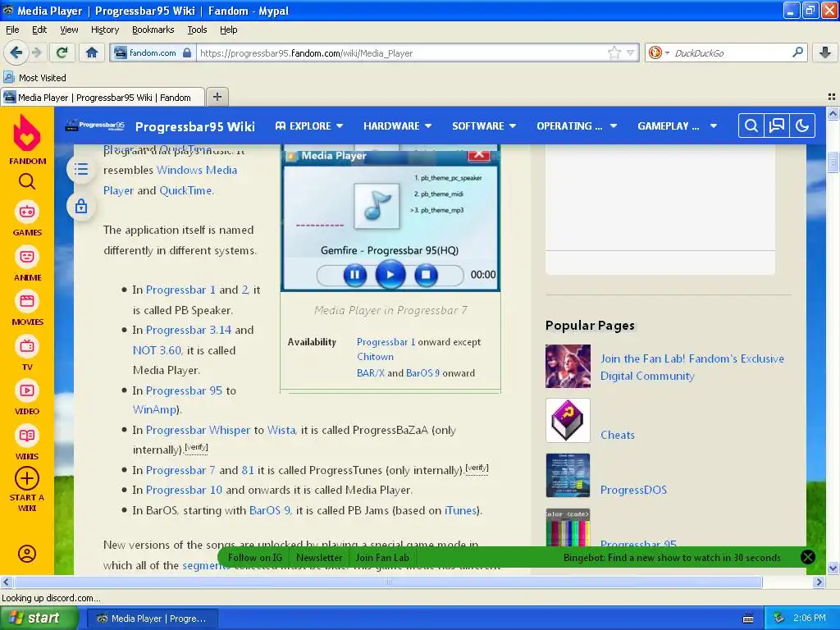Toggle dark theme with the moon icon
This screenshot has width=840, height=630.
[802, 126]
